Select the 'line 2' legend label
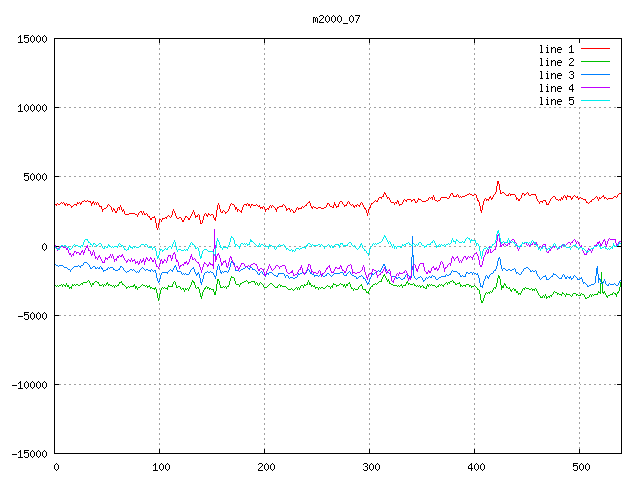This screenshot has height=480, width=640. coord(556,62)
